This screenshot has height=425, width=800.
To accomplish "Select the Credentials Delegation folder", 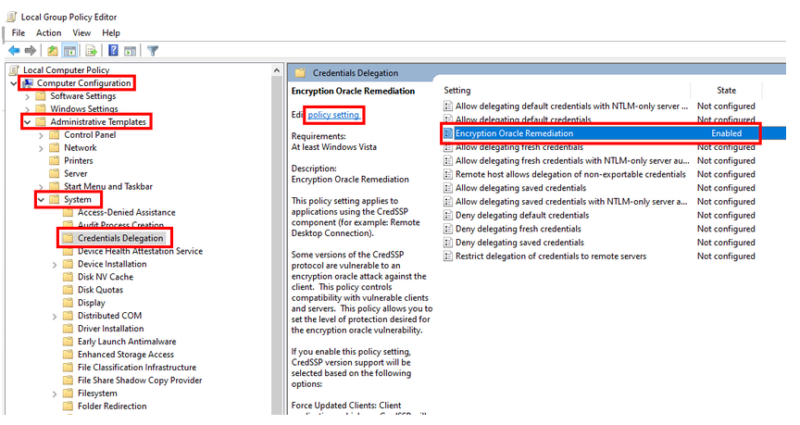I will pos(119,239).
